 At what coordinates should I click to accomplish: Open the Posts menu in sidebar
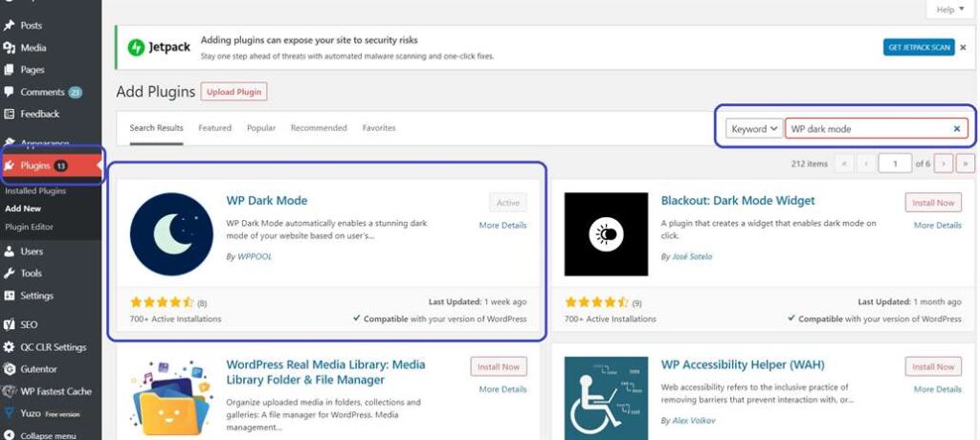[31, 26]
